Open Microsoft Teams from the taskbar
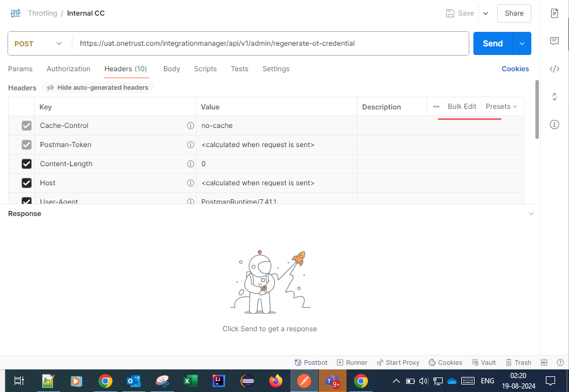569x392 pixels. pyautogui.click(x=333, y=381)
